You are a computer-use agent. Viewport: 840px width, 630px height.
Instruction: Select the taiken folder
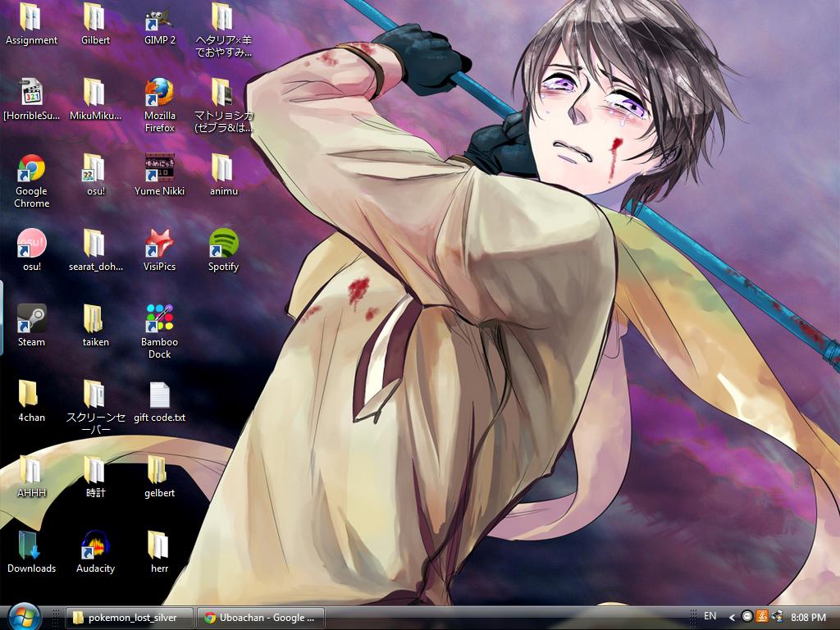tap(95, 326)
